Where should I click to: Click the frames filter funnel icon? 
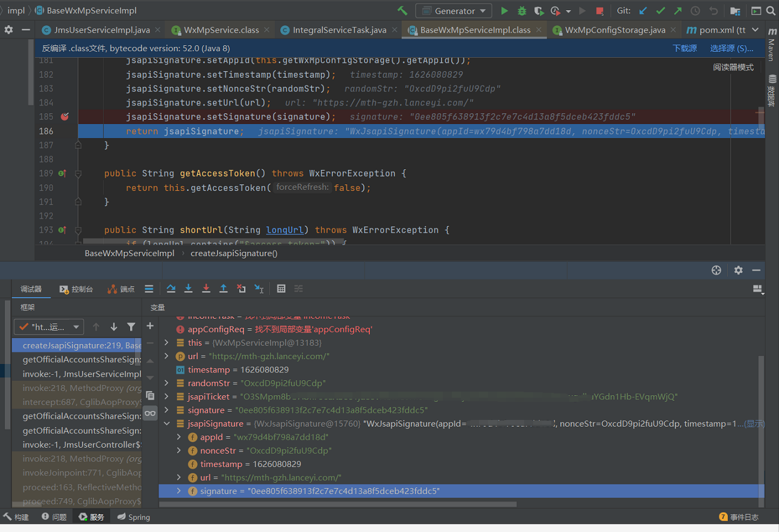point(131,327)
